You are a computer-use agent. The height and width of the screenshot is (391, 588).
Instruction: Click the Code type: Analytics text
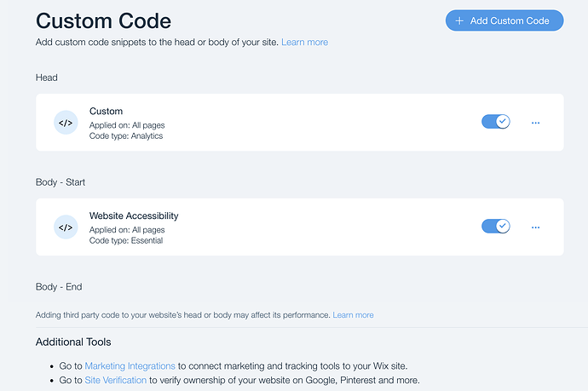tap(126, 136)
